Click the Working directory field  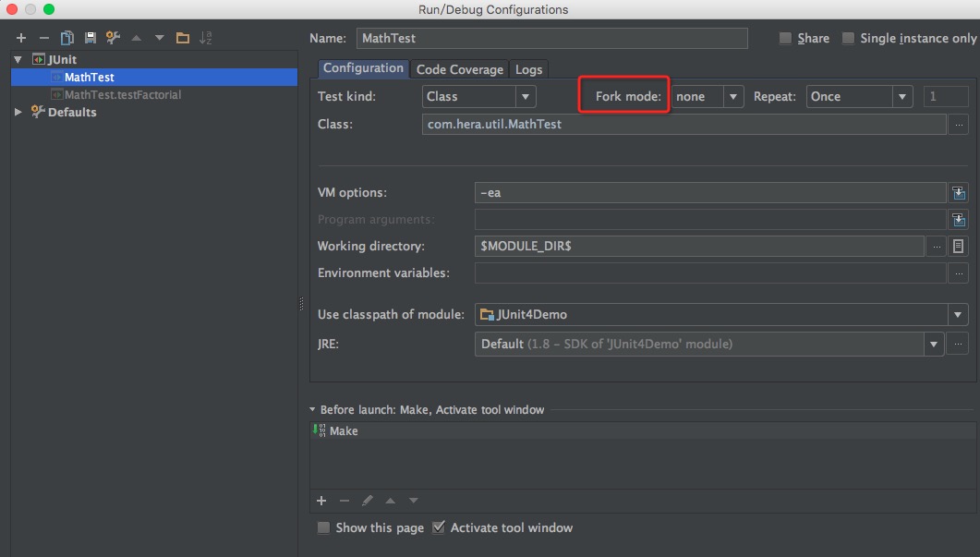coord(699,247)
